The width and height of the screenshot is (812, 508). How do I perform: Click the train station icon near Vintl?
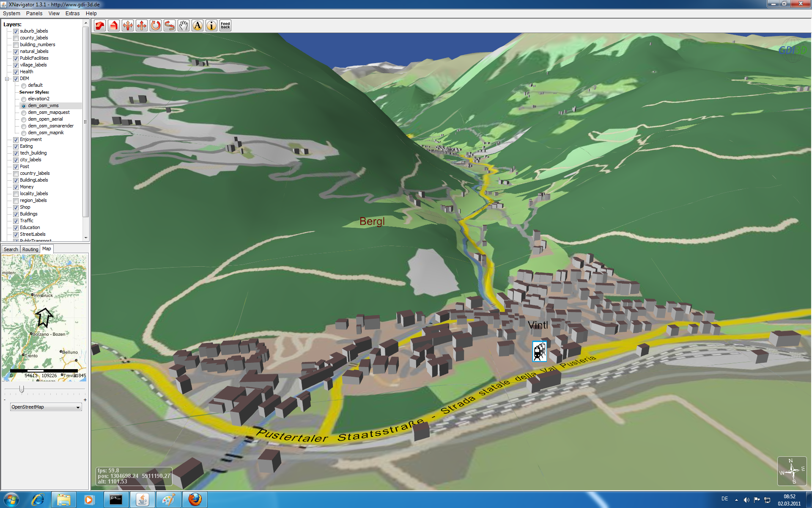539,351
